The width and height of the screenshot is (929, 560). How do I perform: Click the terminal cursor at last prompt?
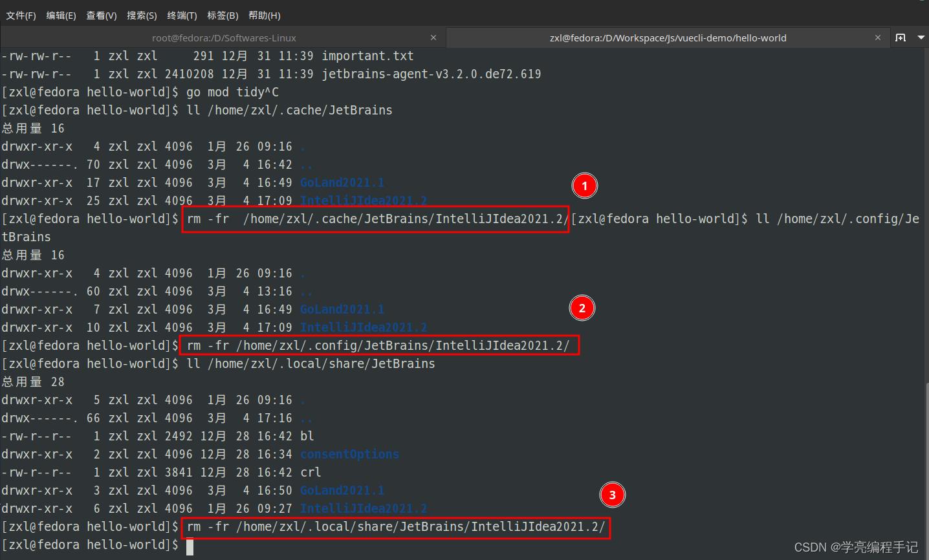190,546
